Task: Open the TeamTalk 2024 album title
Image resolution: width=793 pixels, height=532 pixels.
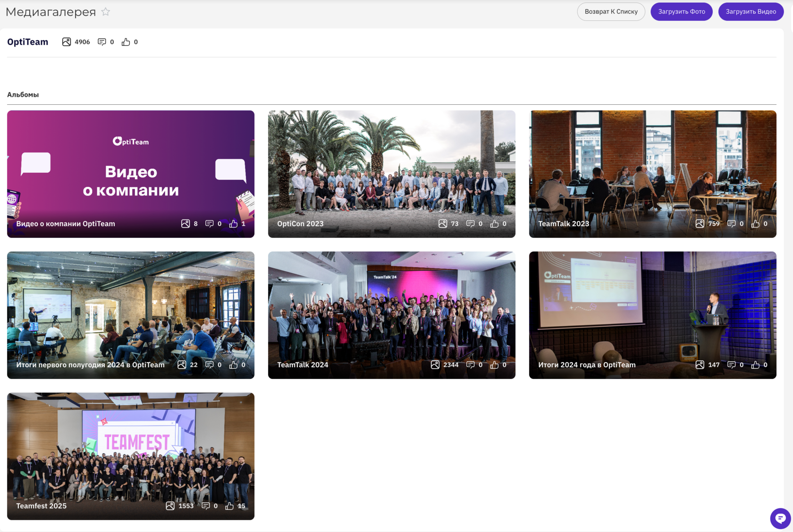Action: 303,365
